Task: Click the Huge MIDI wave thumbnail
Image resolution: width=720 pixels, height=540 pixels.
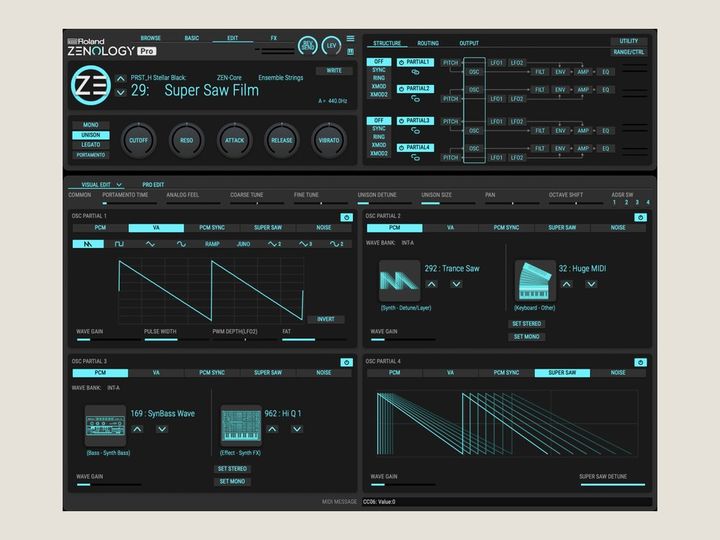Action: 535,281
